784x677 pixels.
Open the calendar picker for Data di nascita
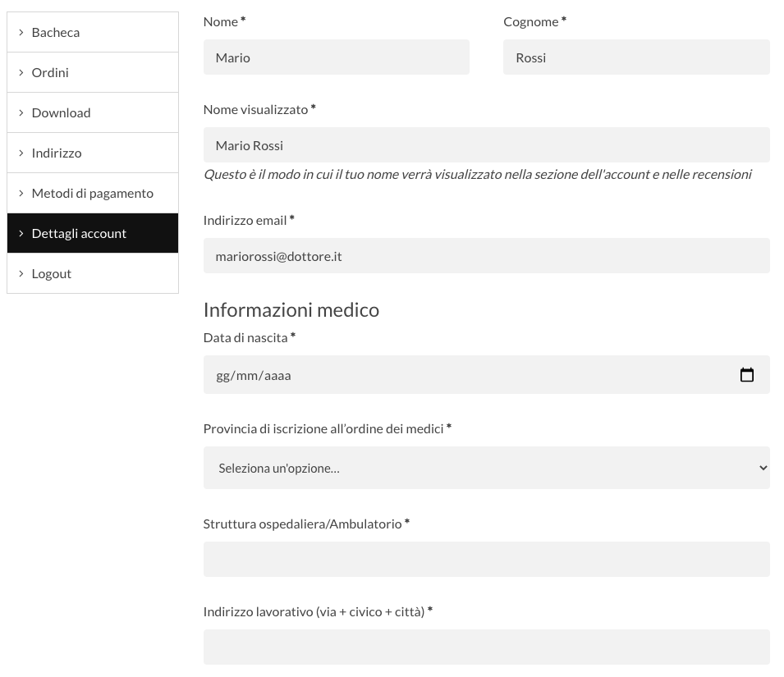click(746, 375)
